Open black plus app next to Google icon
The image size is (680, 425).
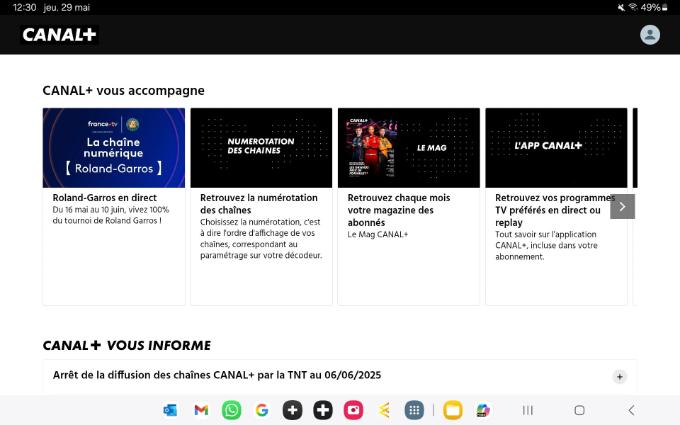[292, 410]
